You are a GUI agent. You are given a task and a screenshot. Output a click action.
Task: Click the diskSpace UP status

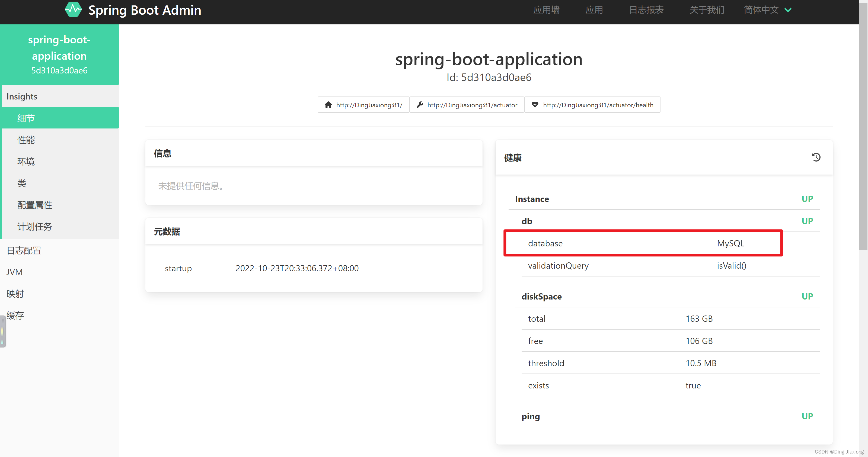[x=807, y=296]
